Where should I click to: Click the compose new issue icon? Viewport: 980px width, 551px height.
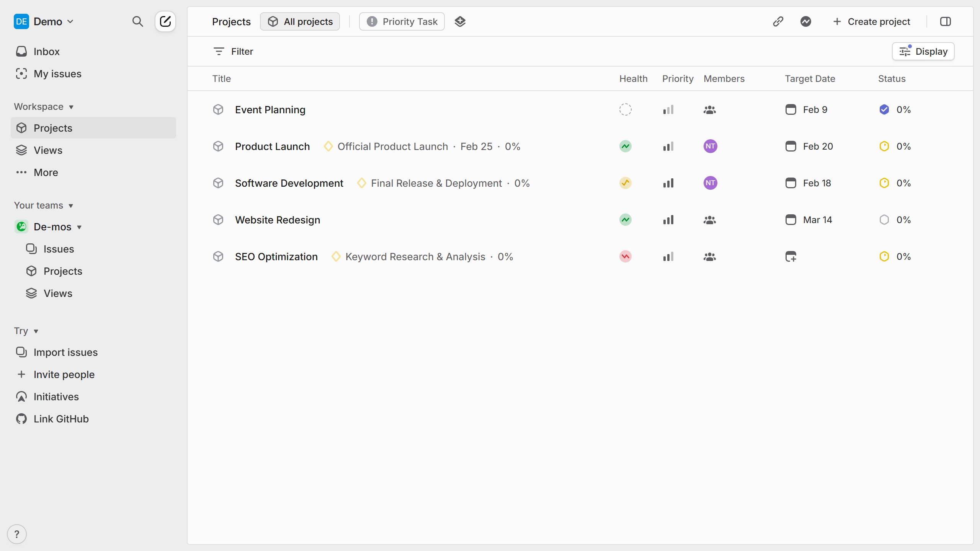click(165, 21)
